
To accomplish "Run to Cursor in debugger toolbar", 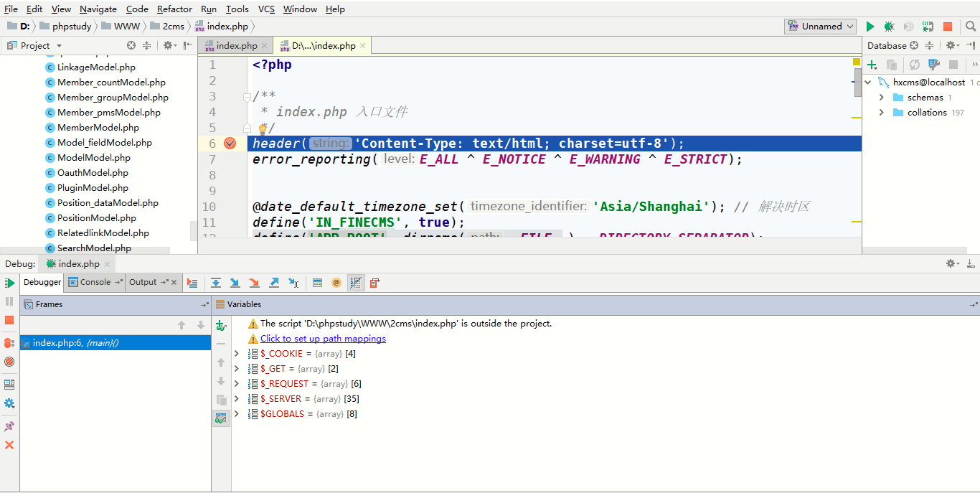I will pos(293,283).
